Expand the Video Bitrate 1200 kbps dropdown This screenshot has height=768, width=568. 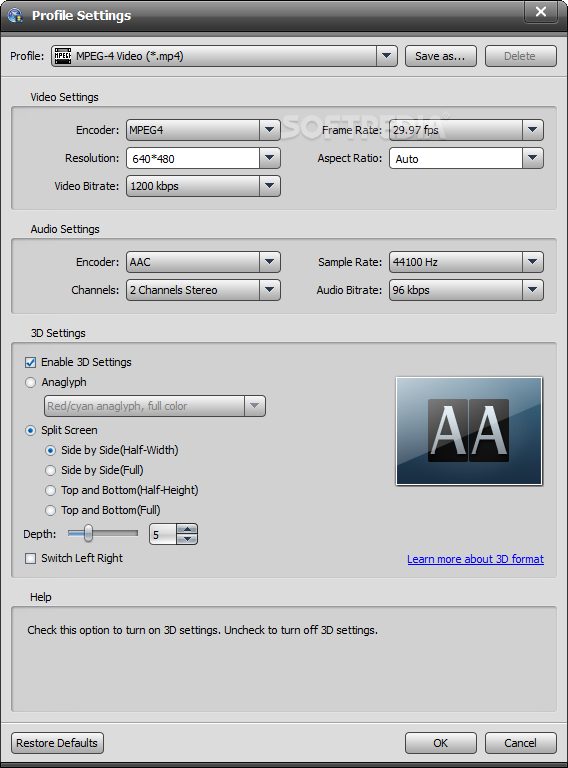(269, 186)
